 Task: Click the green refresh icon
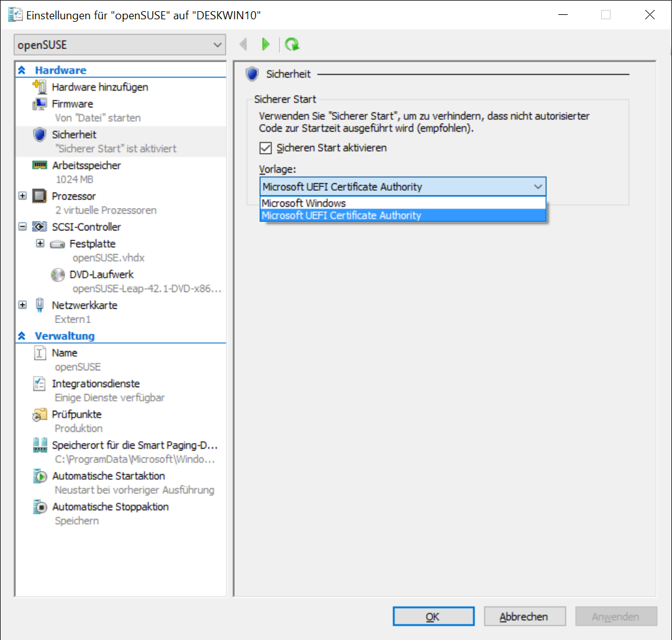click(x=293, y=44)
